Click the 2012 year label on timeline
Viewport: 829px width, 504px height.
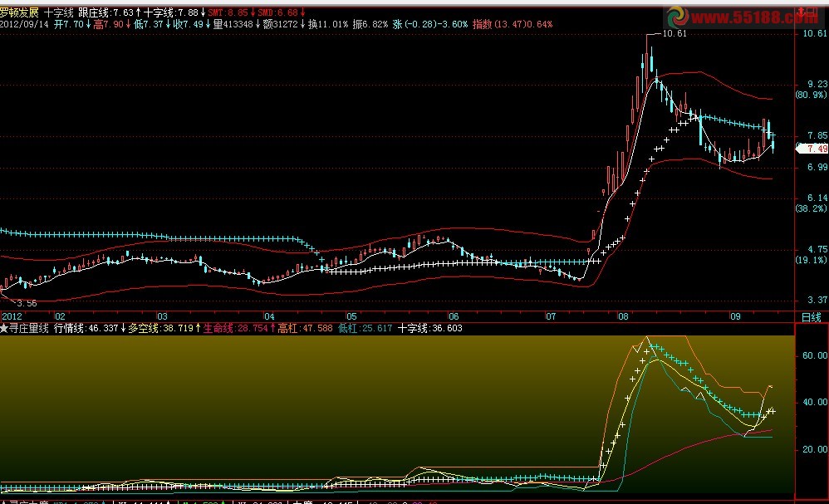click(12, 316)
